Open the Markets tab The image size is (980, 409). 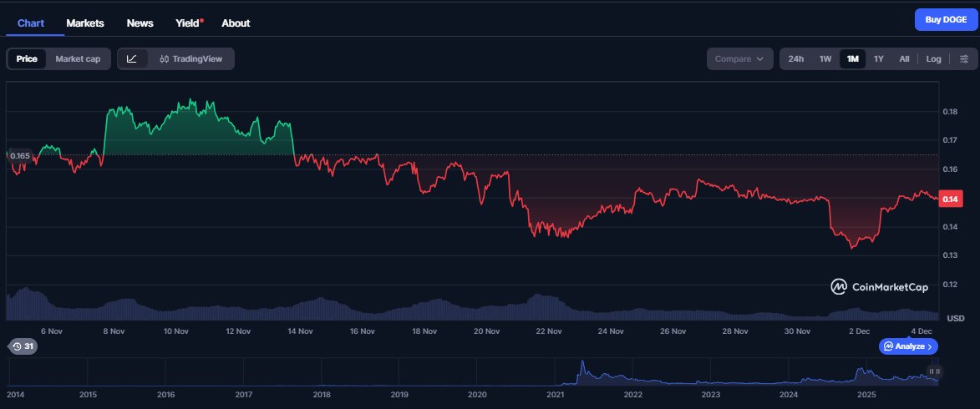tap(84, 23)
